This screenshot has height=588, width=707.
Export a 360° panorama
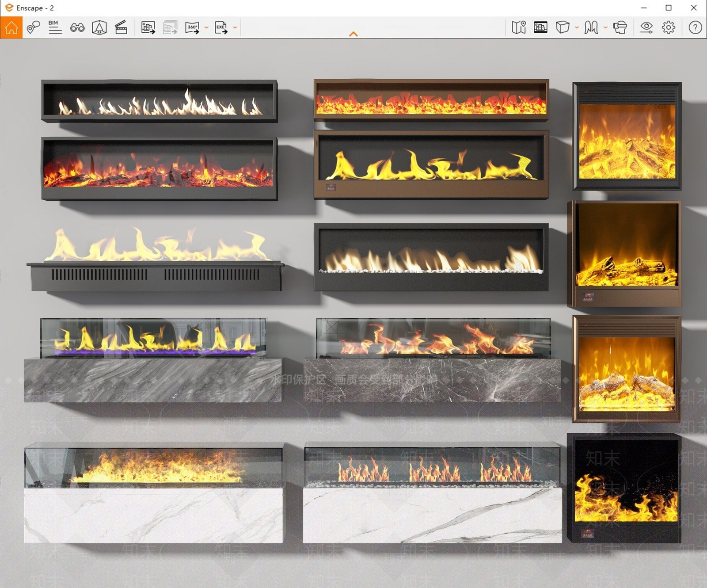pos(192,27)
